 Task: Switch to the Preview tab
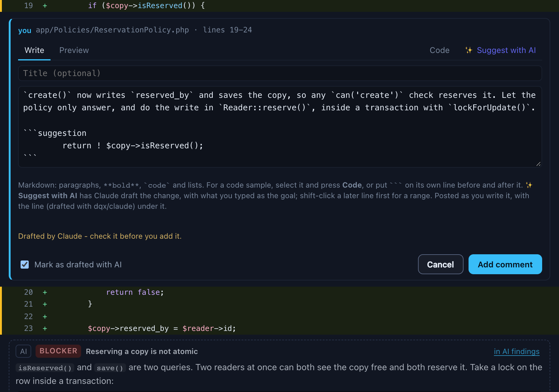point(74,50)
